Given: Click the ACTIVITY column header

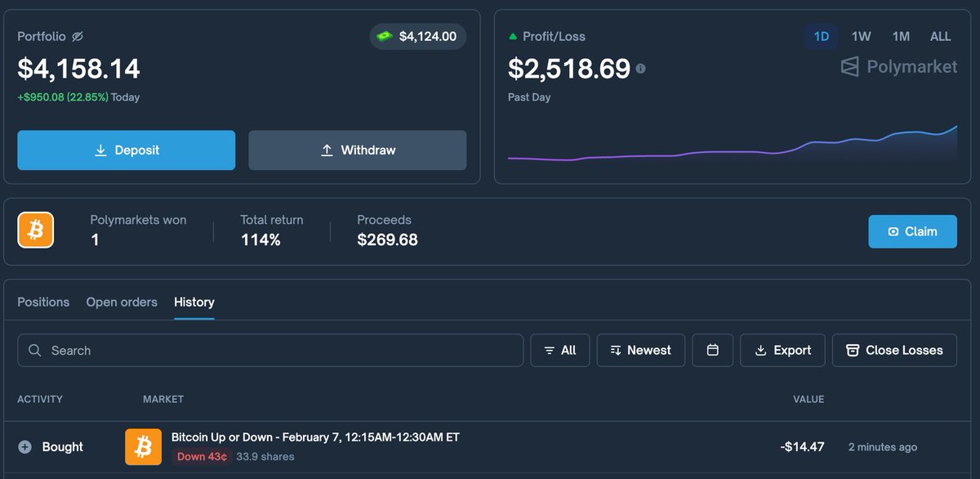Looking at the screenshot, I should (40, 399).
